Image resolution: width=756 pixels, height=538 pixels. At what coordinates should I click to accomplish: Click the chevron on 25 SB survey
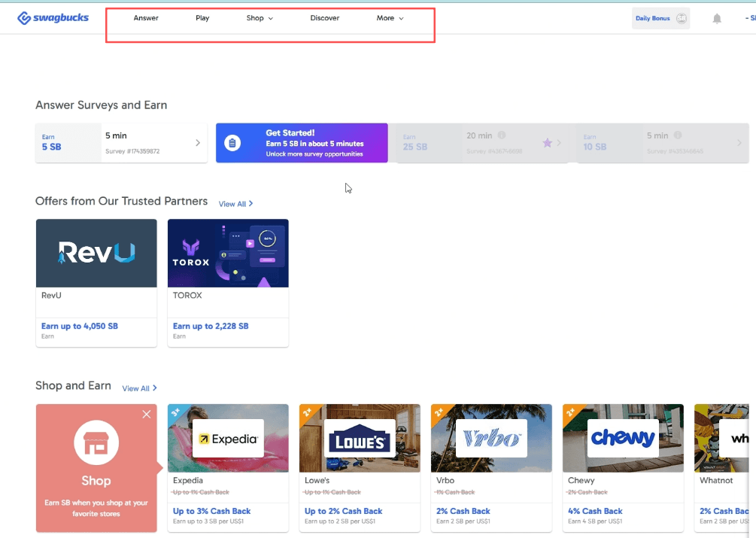pyautogui.click(x=559, y=143)
